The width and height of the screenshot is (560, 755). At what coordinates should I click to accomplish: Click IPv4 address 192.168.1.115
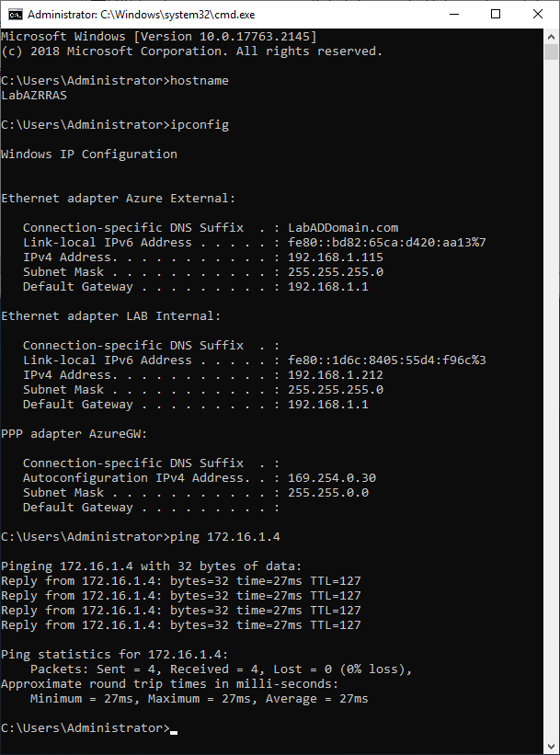336,257
